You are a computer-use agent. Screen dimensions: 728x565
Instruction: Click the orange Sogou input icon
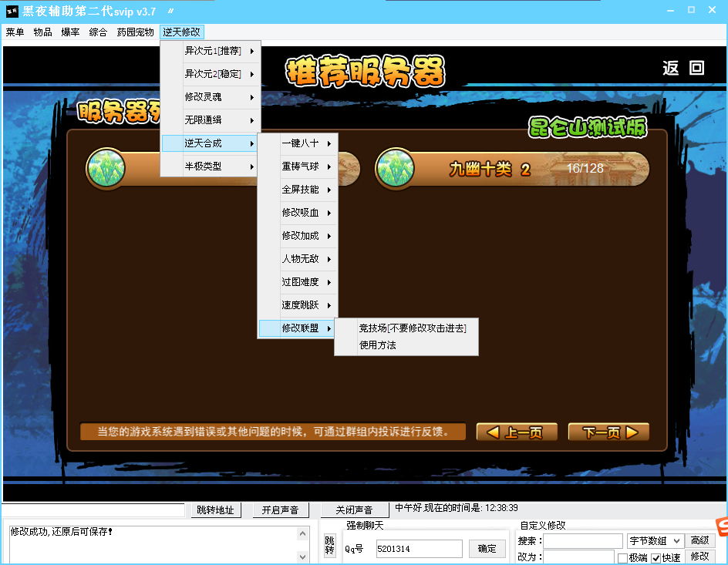pos(721,527)
